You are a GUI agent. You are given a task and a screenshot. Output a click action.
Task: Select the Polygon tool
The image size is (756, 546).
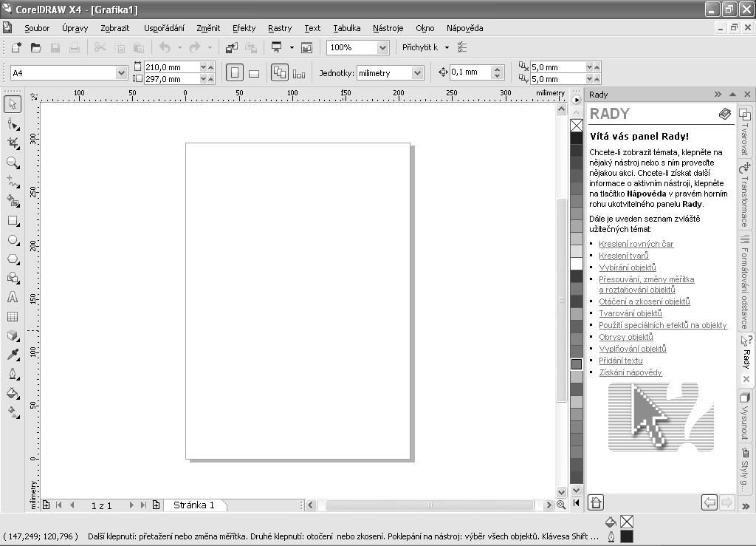[x=13, y=259]
